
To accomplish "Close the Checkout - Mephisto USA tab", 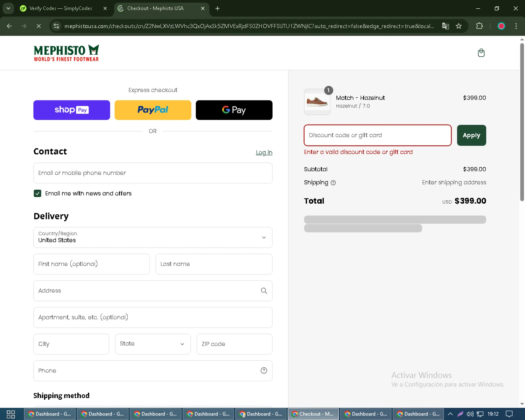I will 203,8.
